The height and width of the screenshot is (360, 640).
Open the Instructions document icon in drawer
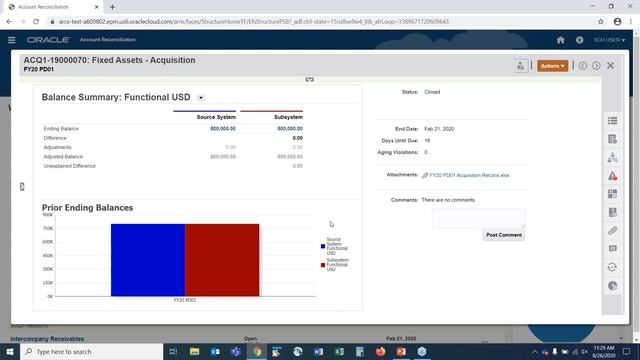[612, 139]
